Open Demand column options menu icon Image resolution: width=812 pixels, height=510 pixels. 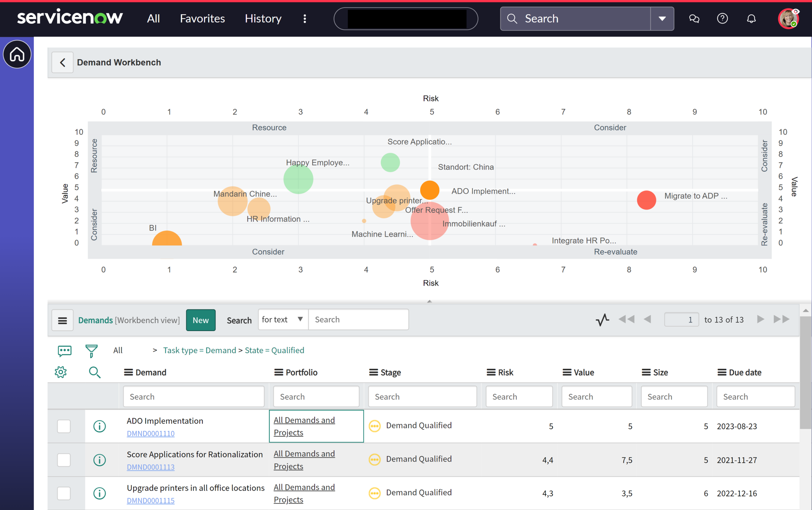128,372
